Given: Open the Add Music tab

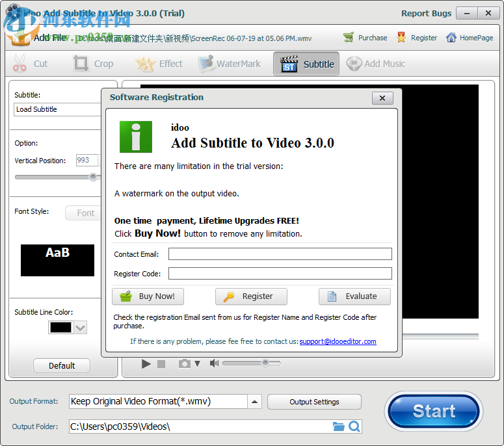Looking at the screenshot, I should [376, 63].
